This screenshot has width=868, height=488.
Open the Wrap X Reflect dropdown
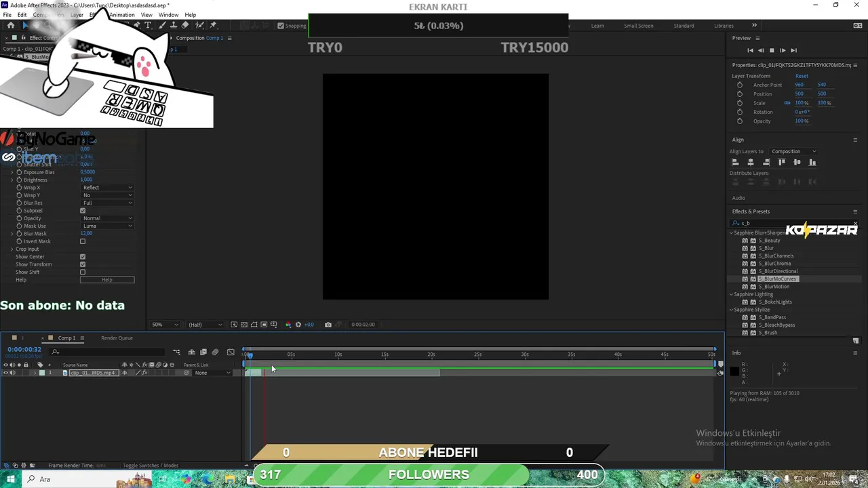point(107,187)
